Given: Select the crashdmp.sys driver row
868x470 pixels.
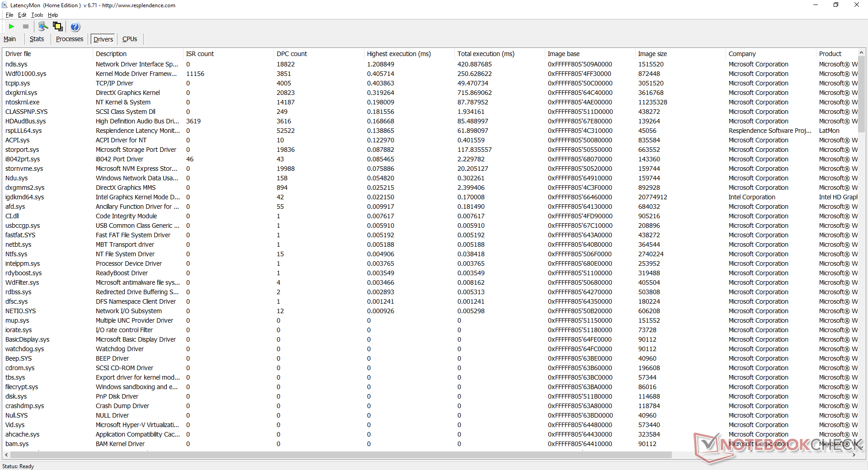Looking at the screenshot, I should tap(430, 406).
